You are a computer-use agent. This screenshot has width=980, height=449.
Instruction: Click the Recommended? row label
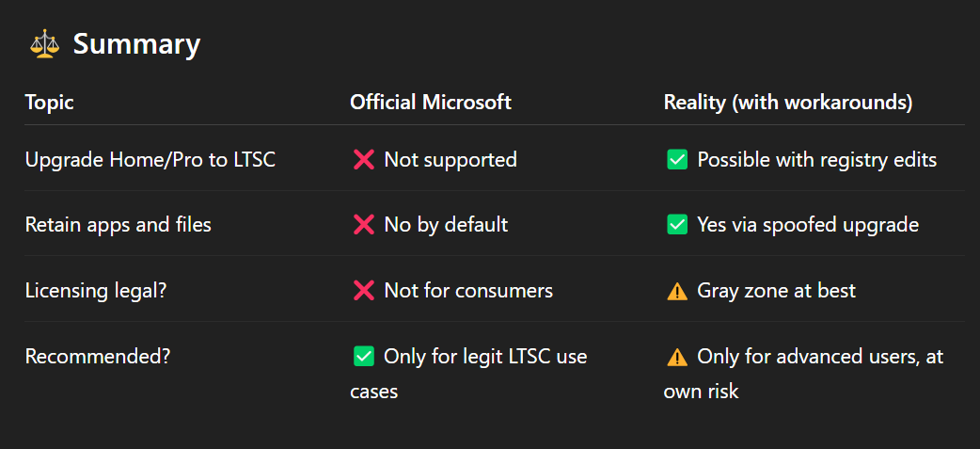click(98, 357)
